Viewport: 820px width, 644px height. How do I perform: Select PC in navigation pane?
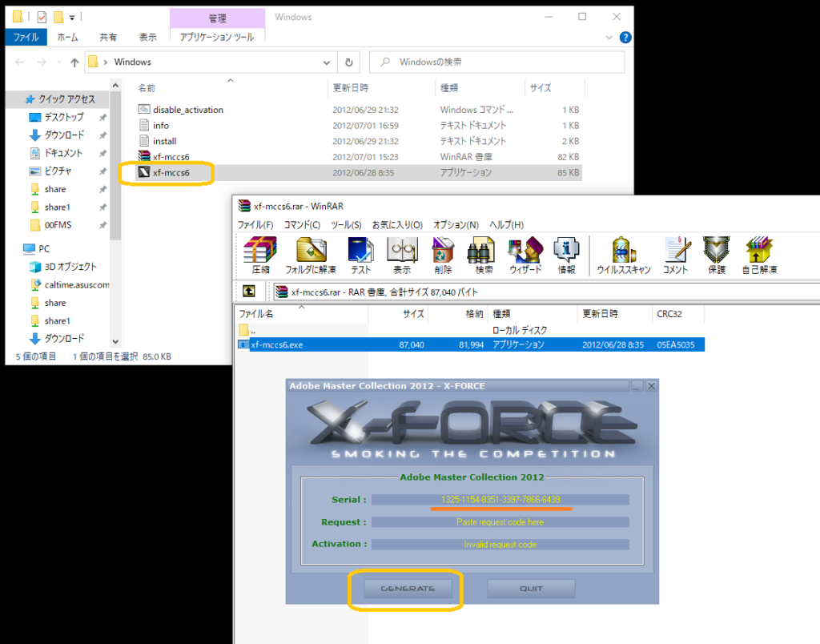(37, 248)
